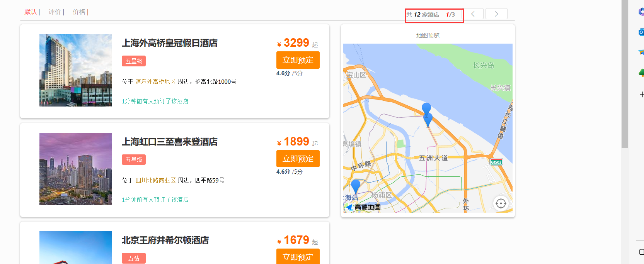The width and height of the screenshot is (644, 264).
Task: Click the 1/3 page indicator
Action: 450,14
